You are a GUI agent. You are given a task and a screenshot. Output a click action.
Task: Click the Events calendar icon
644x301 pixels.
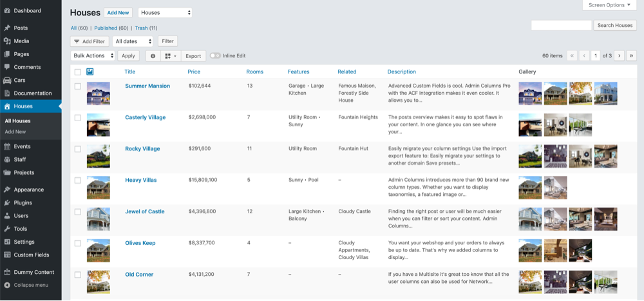click(x=7, y=146)
